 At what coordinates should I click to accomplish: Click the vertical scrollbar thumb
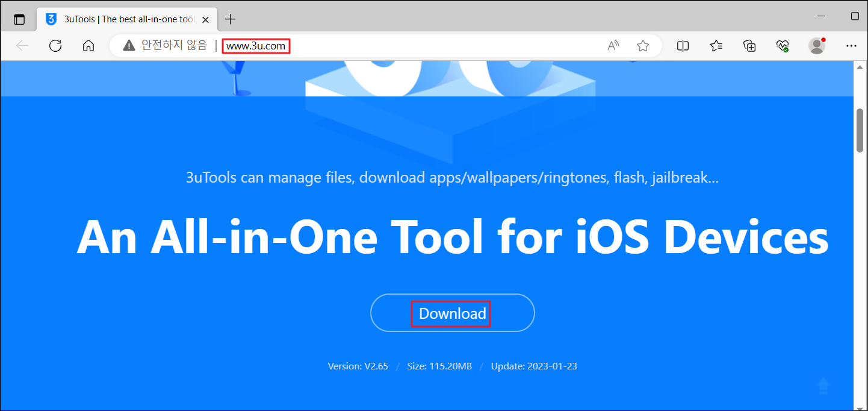tap(861, 131)
